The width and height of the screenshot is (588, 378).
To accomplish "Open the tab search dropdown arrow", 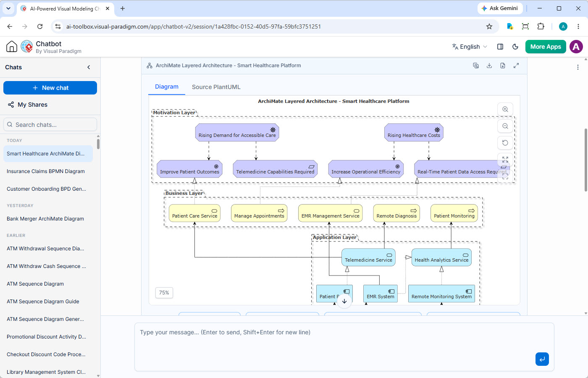I will point(8,8).
